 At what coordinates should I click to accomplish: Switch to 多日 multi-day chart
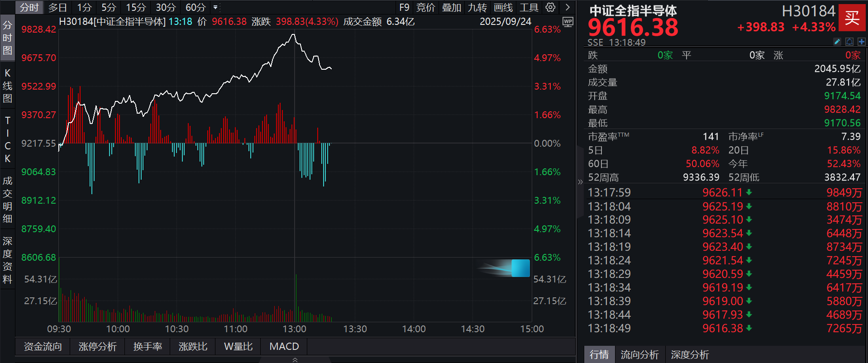[x=57, y=7]
